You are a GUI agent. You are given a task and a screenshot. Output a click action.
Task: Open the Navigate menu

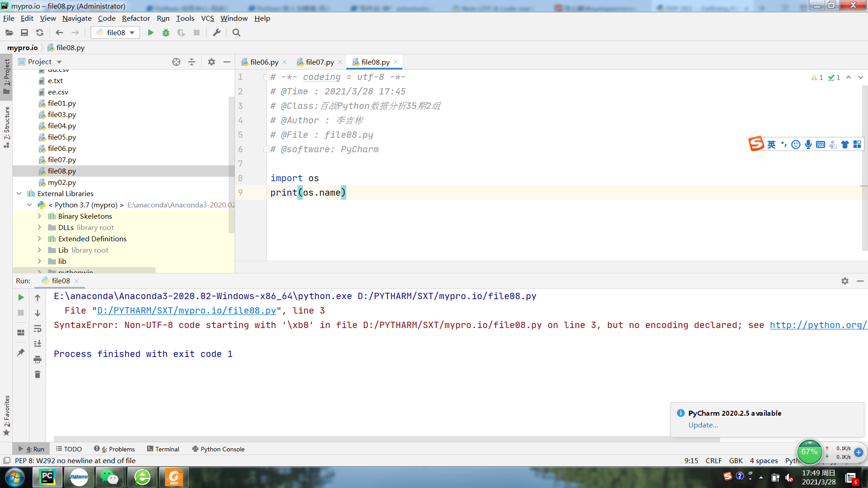[77, 18]
